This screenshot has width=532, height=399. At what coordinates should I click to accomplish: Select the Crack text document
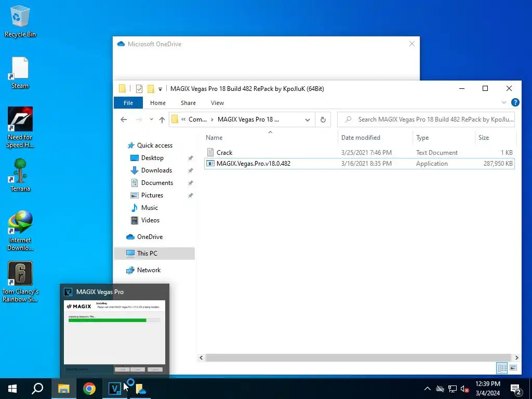tap(360, 153)
